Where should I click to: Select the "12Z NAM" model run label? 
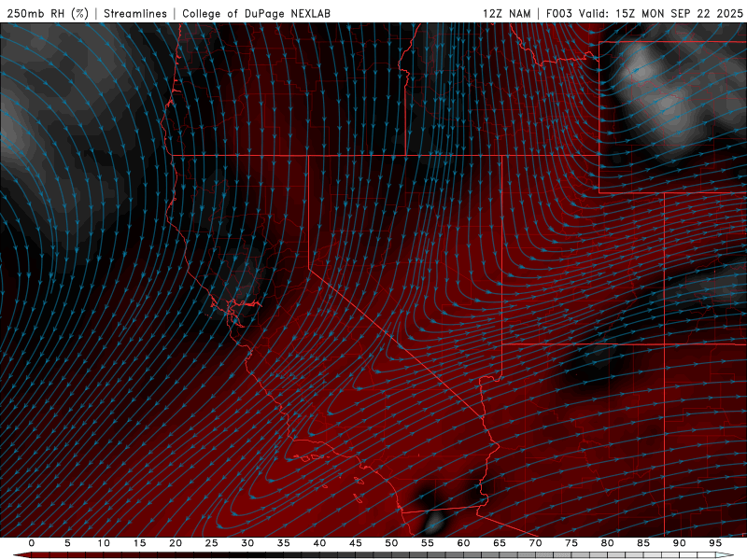507,13
